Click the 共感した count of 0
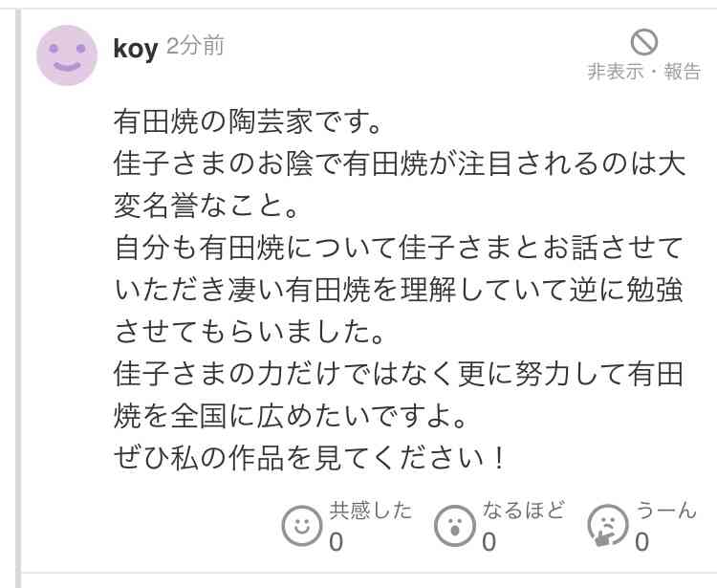This screenshot has height=588, width=717. click(x=337, y=543)
